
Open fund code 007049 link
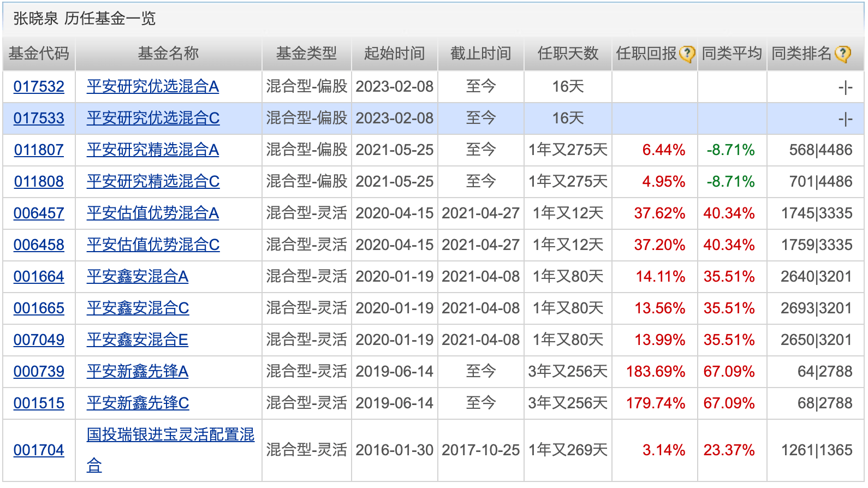point(39,340)
